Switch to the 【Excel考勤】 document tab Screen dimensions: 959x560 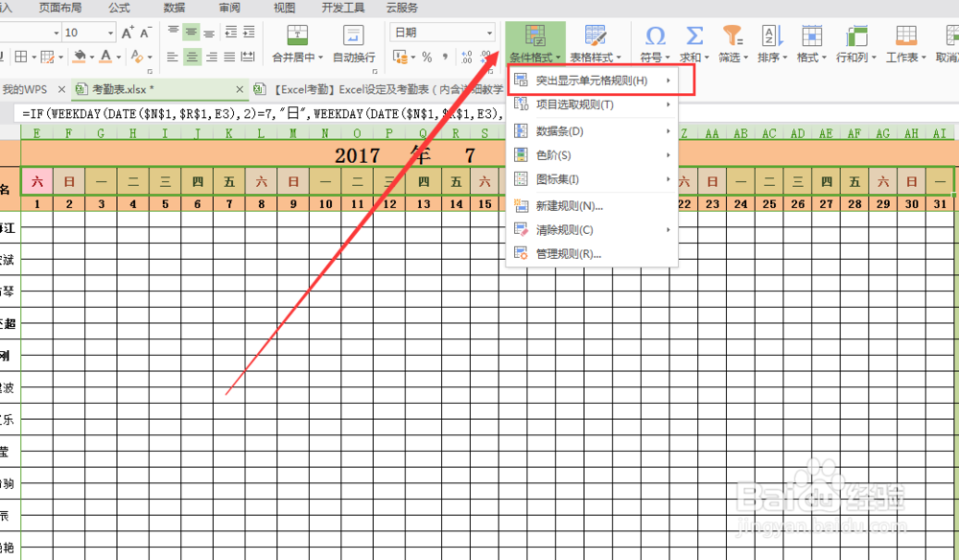tap(381, 89)
